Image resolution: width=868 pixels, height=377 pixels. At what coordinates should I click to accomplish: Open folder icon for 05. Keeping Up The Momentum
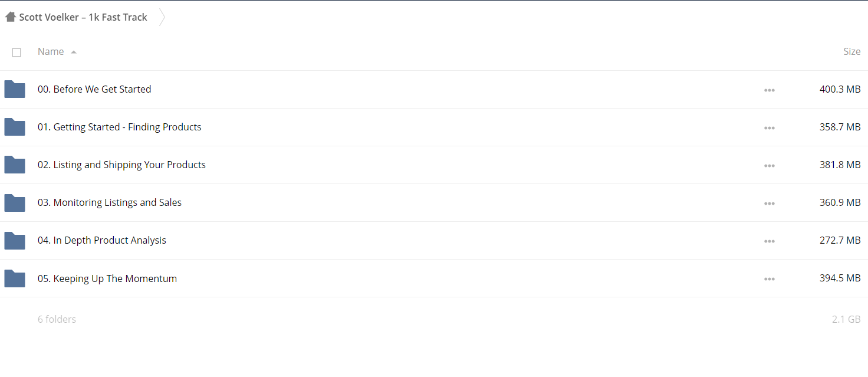[x=15, y=278]
